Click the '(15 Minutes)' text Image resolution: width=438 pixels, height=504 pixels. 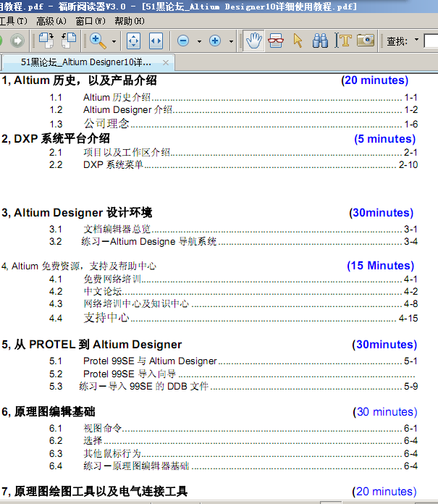(381, 266)
